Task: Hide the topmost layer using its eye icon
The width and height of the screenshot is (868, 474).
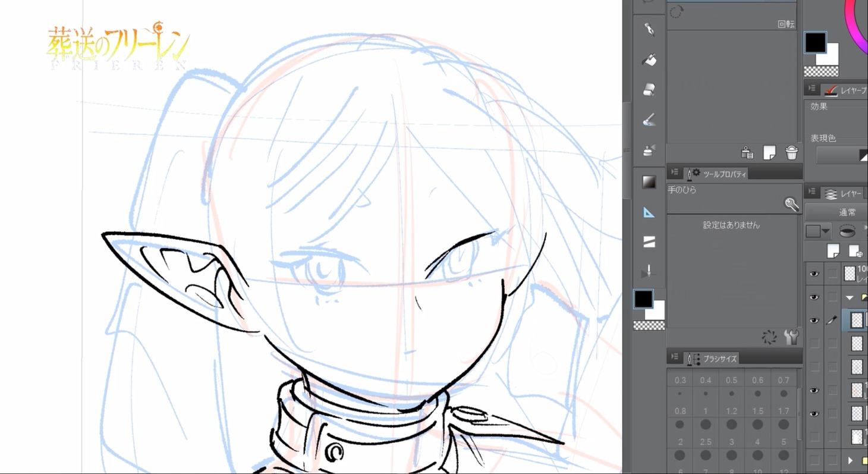Action: [814, 274]
